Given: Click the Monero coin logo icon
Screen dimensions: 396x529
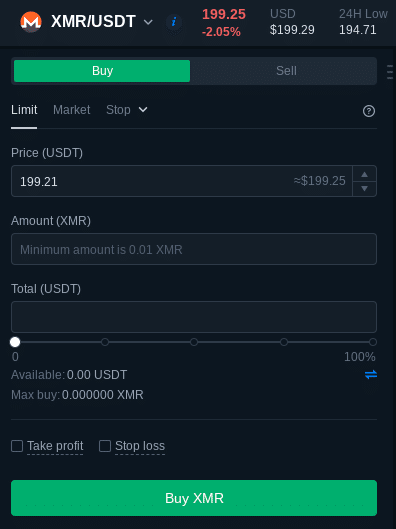Looking at the screenshot, I should coord(31,22).
